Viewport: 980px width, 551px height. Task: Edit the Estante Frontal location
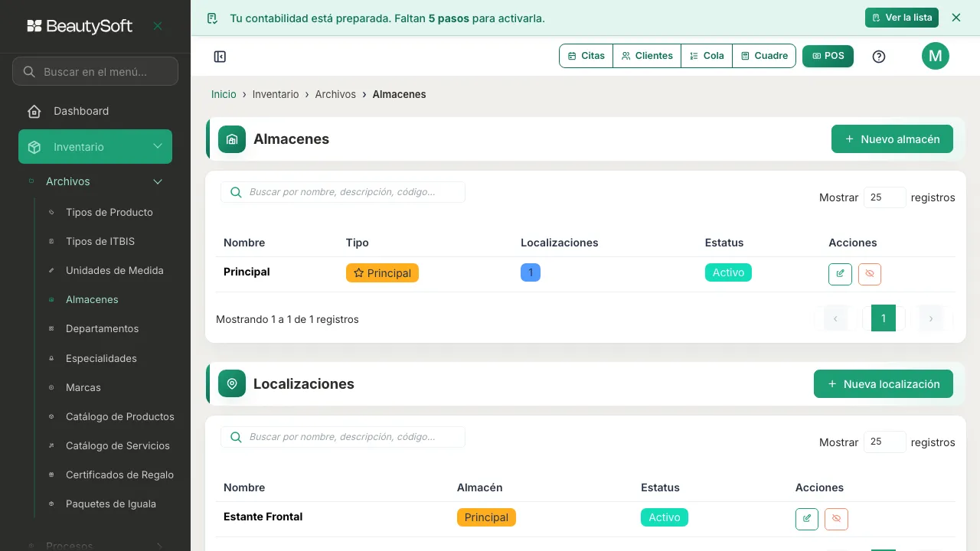coord(807,519)
